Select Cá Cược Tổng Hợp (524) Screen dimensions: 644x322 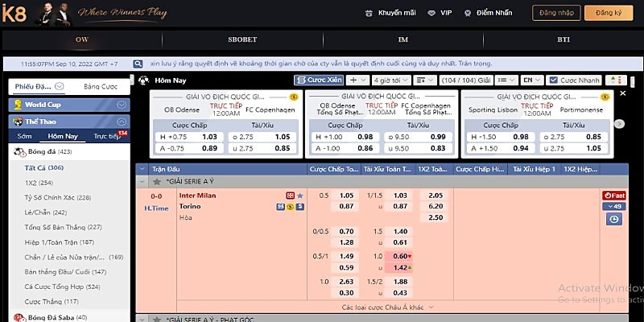click(x=62, y=287)
